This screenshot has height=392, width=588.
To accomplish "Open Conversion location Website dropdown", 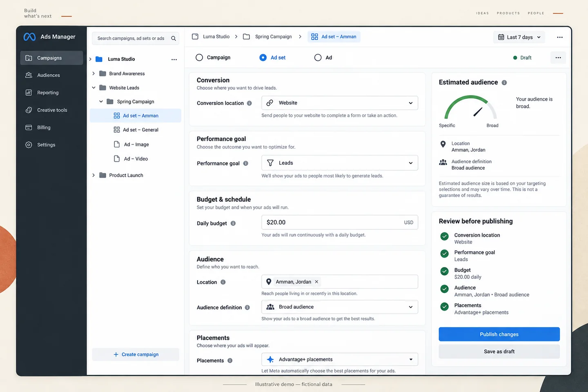I will pyautogui.click(x=340, y=103).
